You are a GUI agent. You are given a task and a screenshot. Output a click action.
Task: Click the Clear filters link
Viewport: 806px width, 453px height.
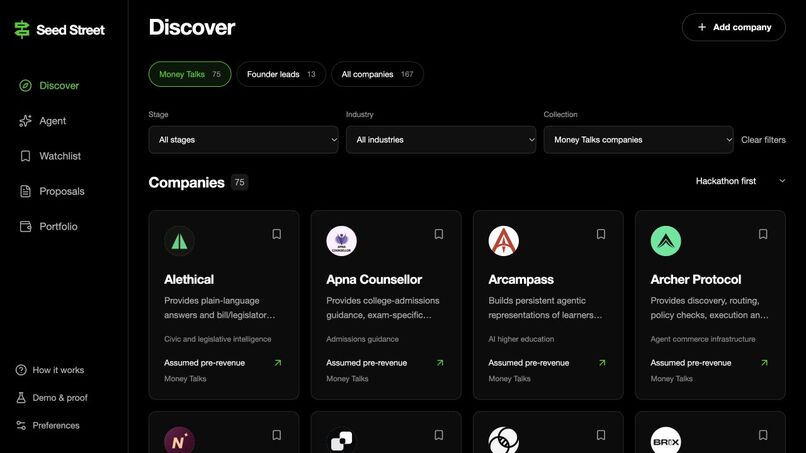[763, 140]
